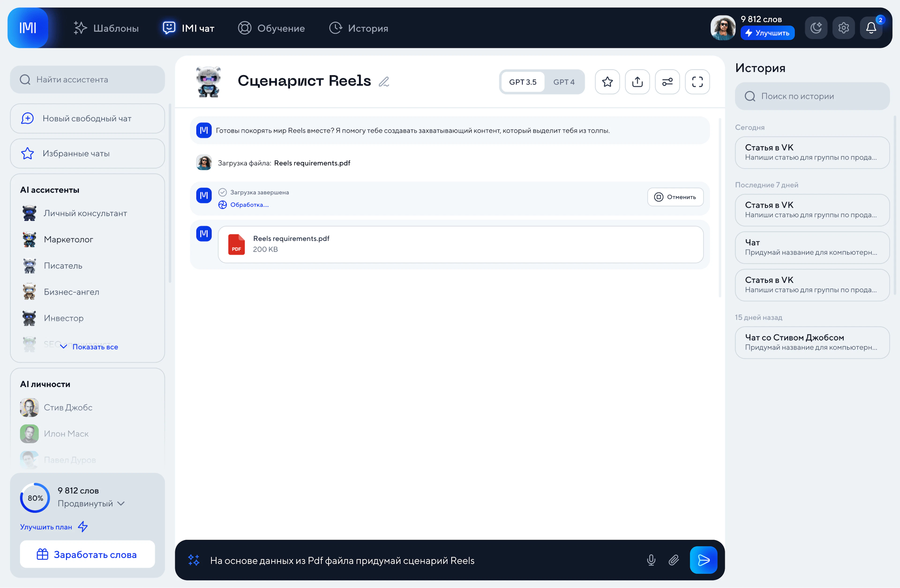This screenshot has height=588, width=900.
Task: Click the chat area vertical scrollbar
Action: [x=720, y=208]
